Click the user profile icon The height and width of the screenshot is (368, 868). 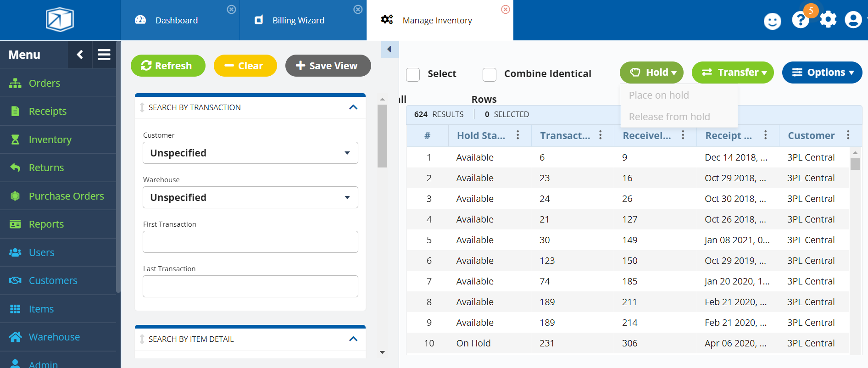click(853, 20)
